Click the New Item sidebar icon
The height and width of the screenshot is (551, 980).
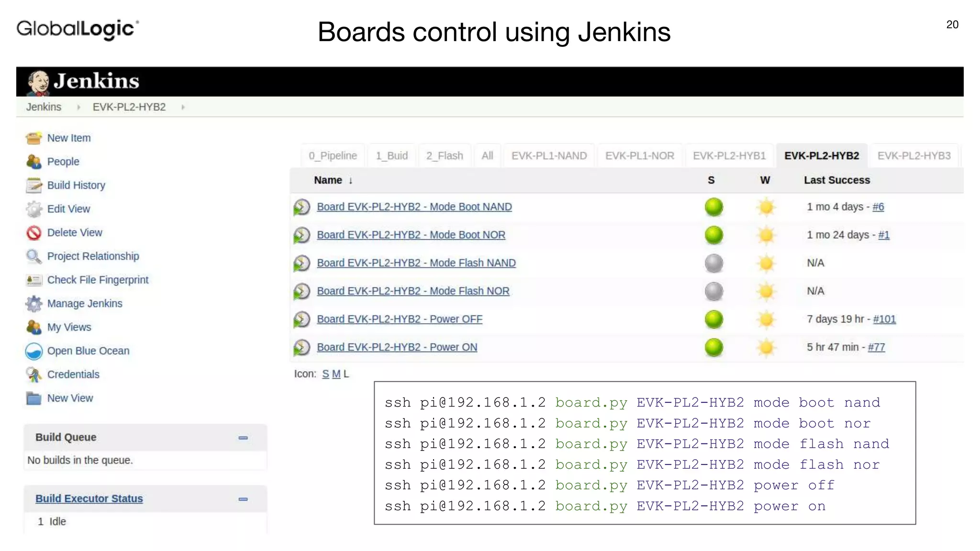tap(33, 138)
